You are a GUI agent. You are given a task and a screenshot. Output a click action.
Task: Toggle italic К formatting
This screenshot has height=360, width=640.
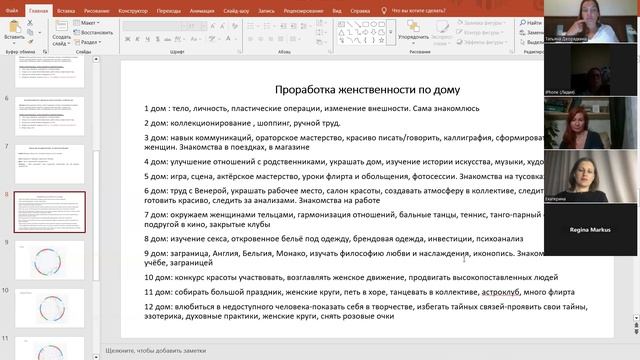(x=138, y=39)
